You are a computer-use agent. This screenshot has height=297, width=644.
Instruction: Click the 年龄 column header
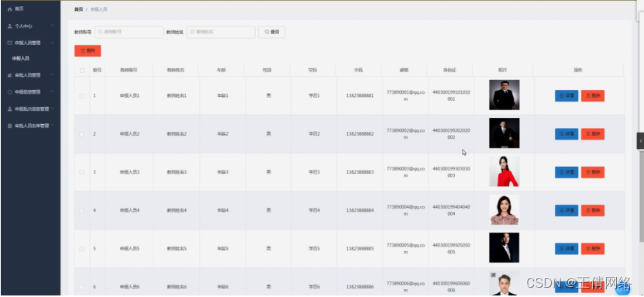pos(221,71)
